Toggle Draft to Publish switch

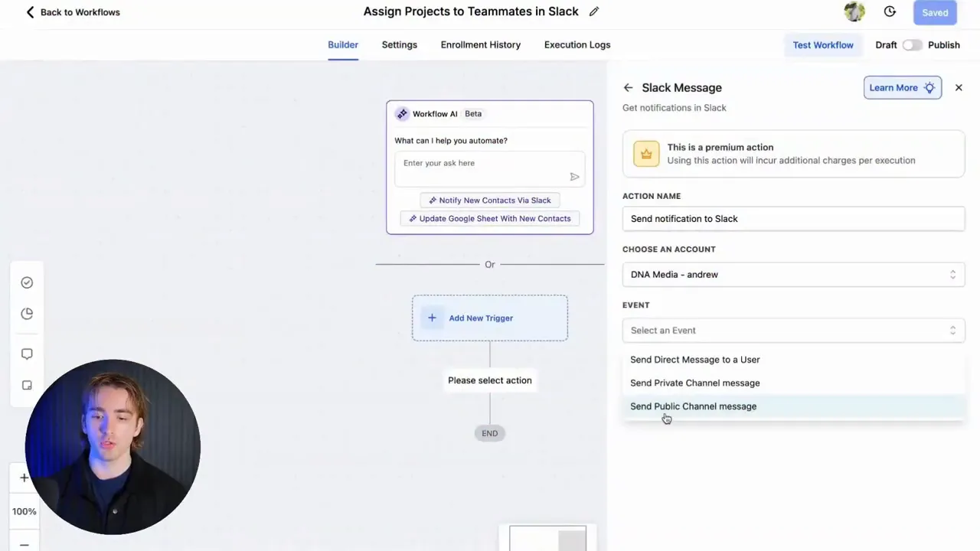[x=912, y=45]
